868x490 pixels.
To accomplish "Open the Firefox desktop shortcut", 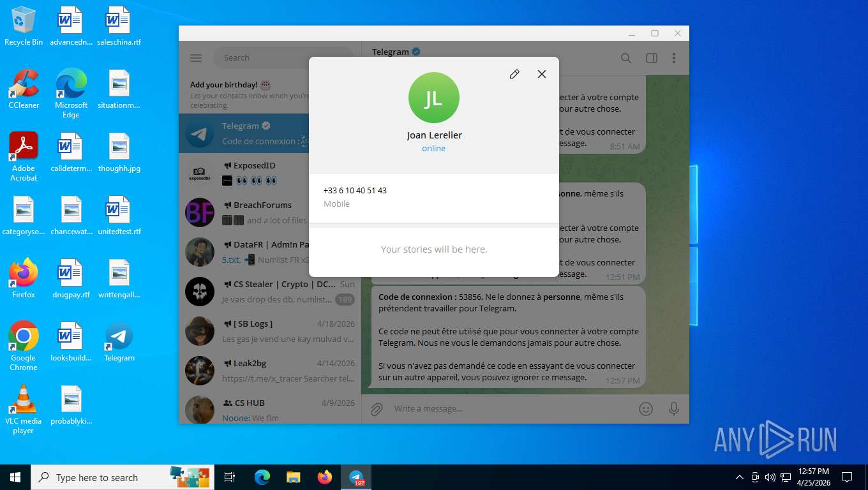I will pyautogui.click(x=24, y=279).
